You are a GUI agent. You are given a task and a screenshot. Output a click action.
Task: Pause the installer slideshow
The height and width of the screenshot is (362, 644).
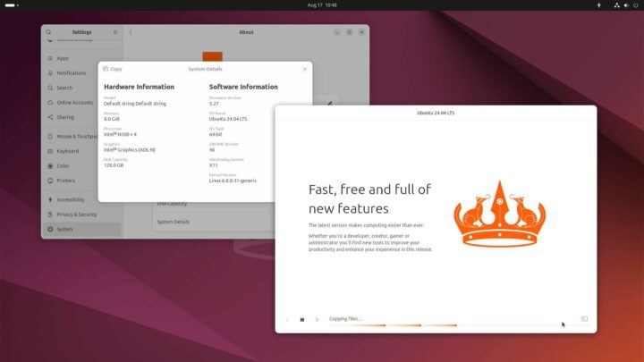click(302, 319)
